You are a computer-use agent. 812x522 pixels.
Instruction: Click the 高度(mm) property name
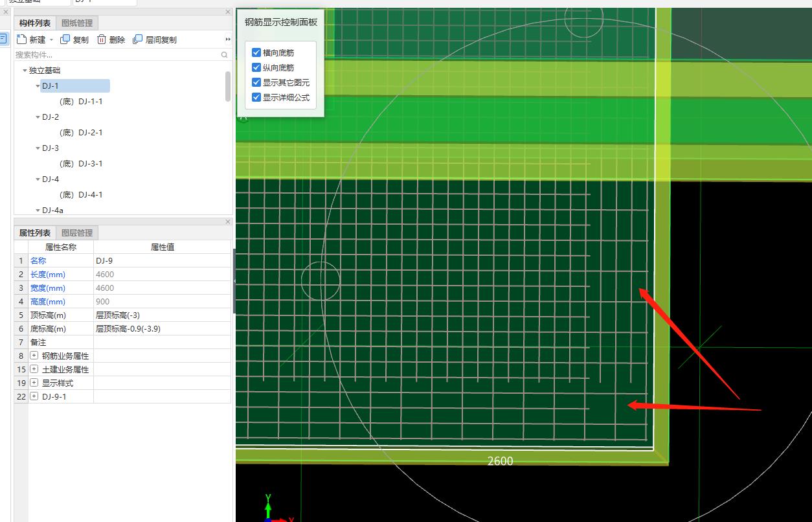[x=48, y=301]
